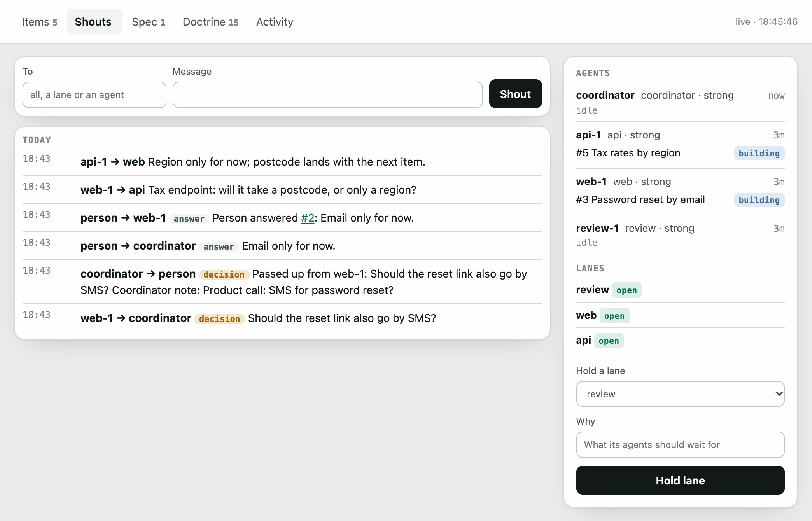Viewport: 812px width, 521px height.
Task: Click open badge on web lane
Action: pos(614,316)
